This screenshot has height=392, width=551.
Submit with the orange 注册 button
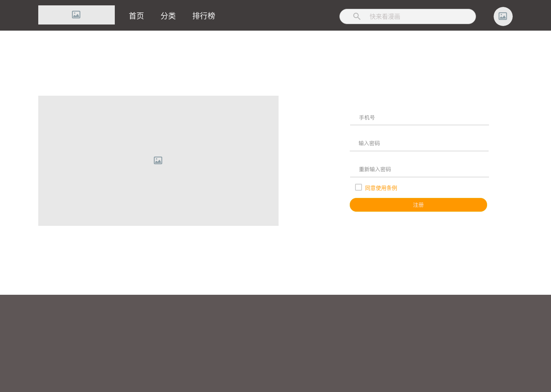coord(418,205)
